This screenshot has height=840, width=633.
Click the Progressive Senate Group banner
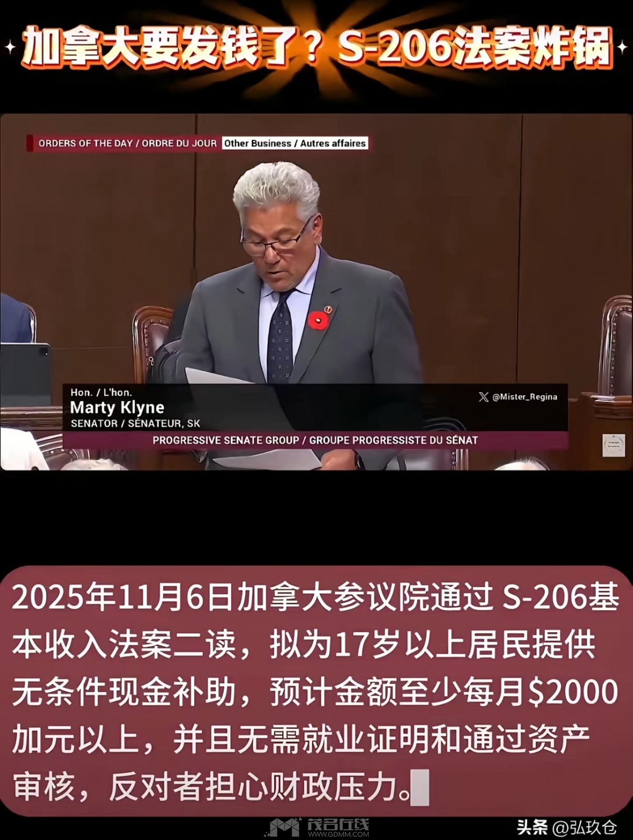click(315, 440)
